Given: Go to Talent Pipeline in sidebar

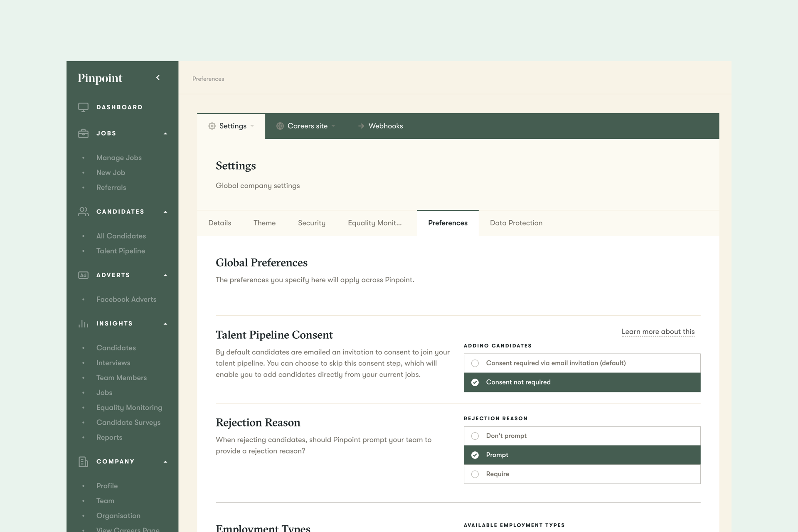Looking at the screenshot, I should tap(121, 251).
